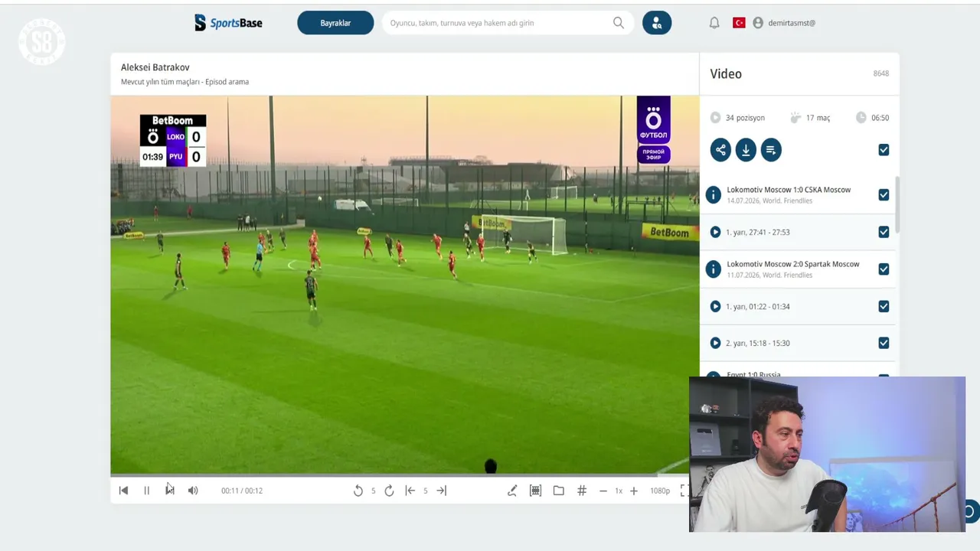The width and height of the screenshot is (980, 551).
Task: Play the 2. yarı 15:18 - 15:30 clip
Action: 715,343
